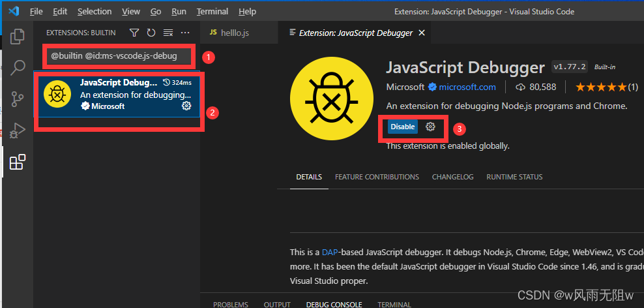This screenshot has width=644, height=308.
Task: Click the extensions search input field
Action: (x=119, y=56)
